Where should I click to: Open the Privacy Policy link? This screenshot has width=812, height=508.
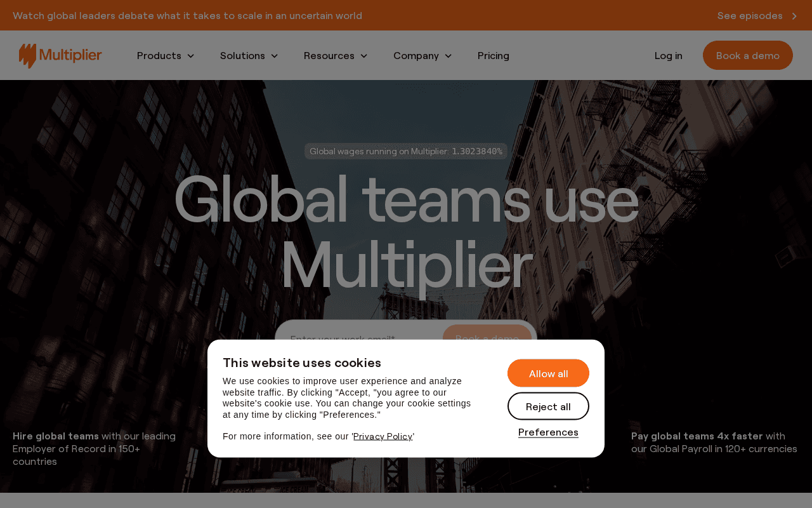coord(383,437)
